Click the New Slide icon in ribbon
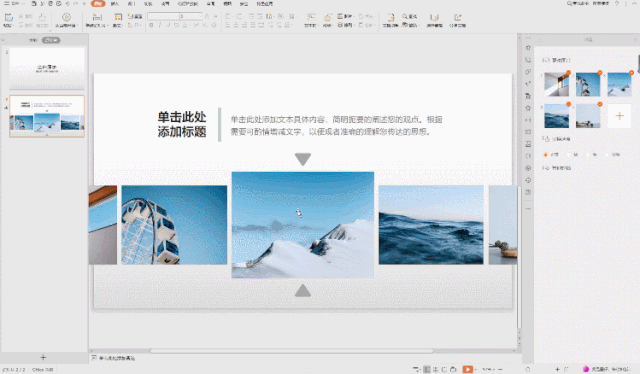Viewport: 640px width, 374px height. pos(97,17)
